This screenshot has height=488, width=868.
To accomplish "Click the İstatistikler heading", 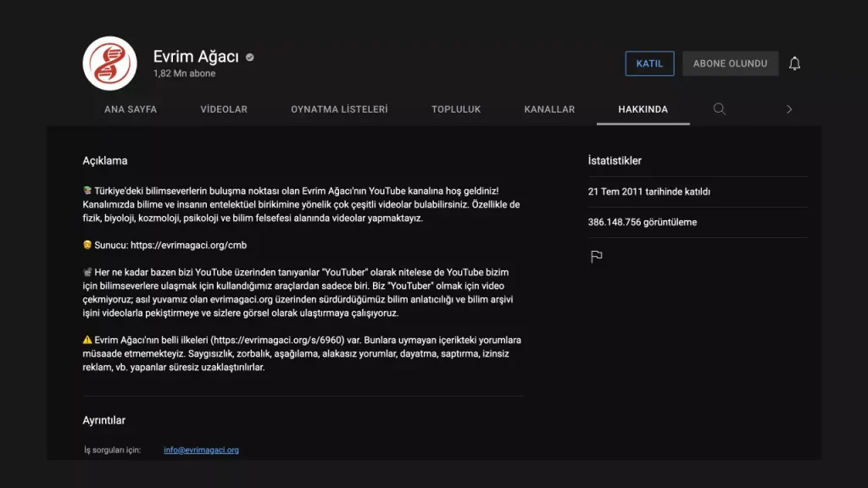I will (615, 161).
